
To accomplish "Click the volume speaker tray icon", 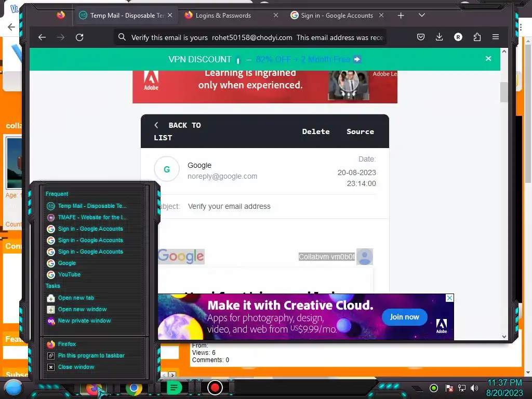I will tap(474, 388).
